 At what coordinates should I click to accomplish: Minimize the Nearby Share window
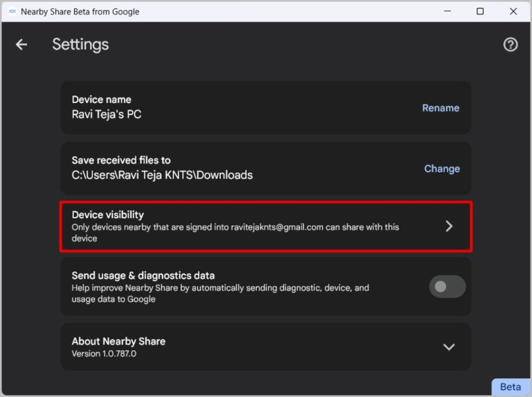447,11
